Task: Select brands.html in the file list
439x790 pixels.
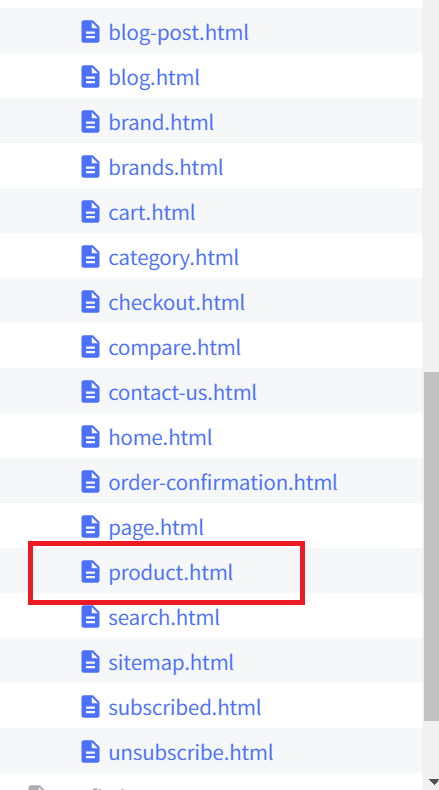Action: (166, 167)
